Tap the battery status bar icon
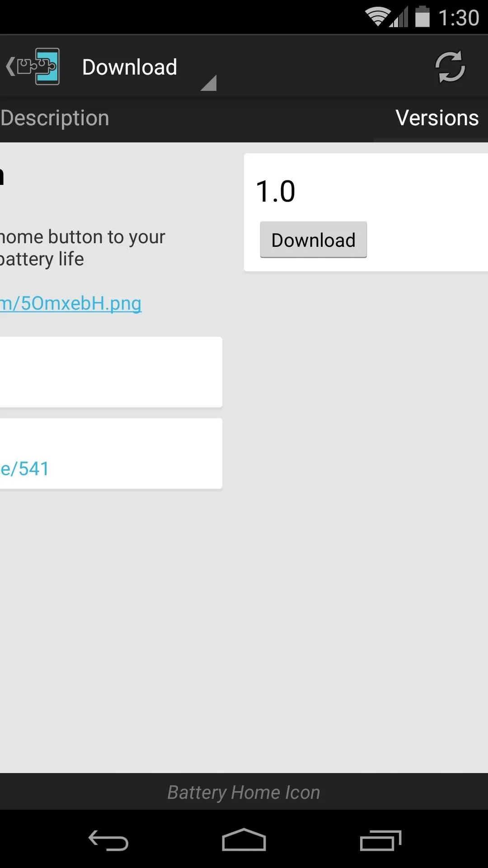The height and width of the screenshot is (868, 488). (422, 17)
